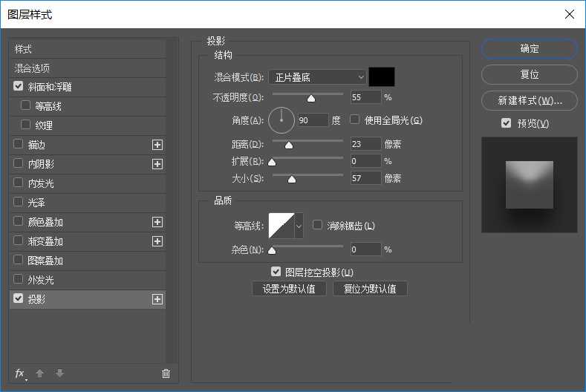This screenshot has width=586, height=392.
Task: Click the plus icon beside 颜色叠加
Action: [x=157, y=222]
